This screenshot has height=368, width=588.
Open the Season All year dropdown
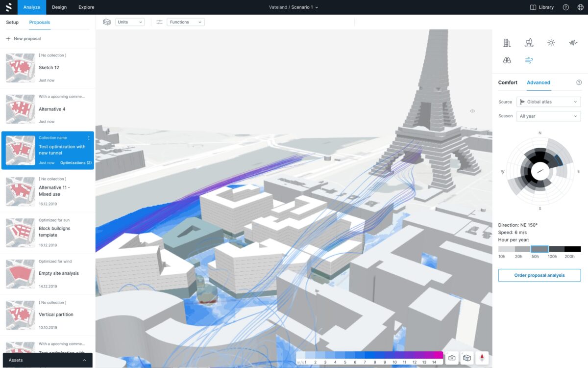click(x=548, y=116)
